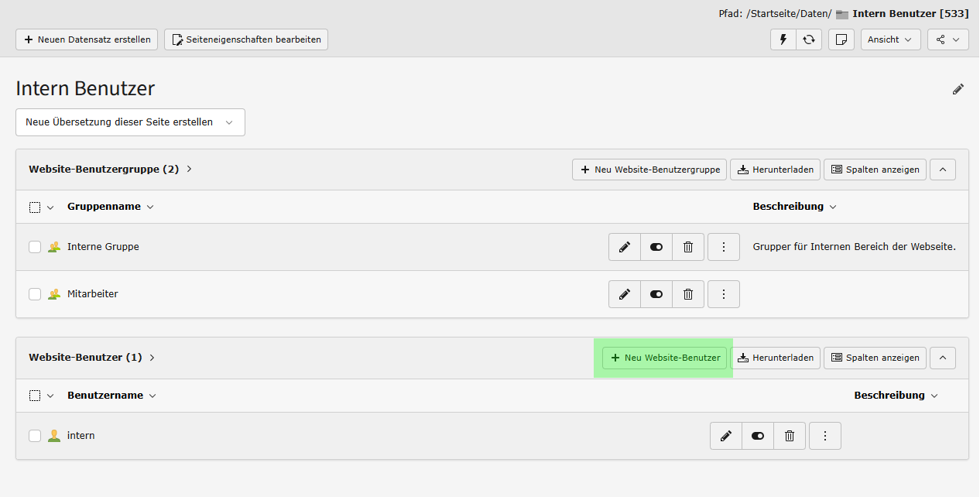Open the Website-Benutzer (1) table link
Image resolution: width=980 pixels, height=497 pixels.
(x=92, y=358)
